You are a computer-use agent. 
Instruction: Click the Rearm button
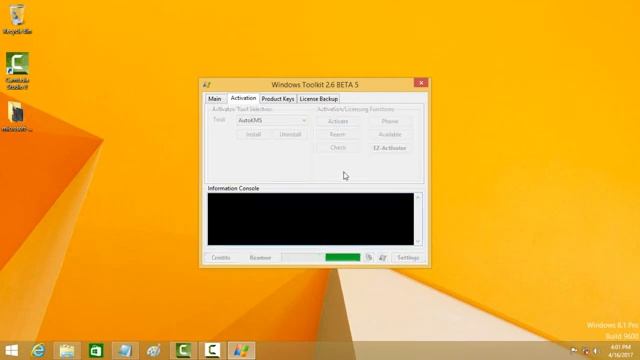338,134
